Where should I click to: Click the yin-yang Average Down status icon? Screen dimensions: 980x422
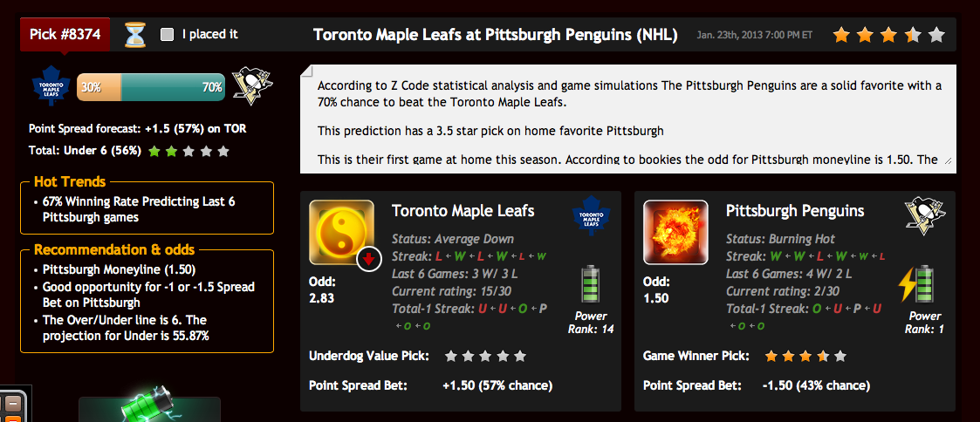341,232
